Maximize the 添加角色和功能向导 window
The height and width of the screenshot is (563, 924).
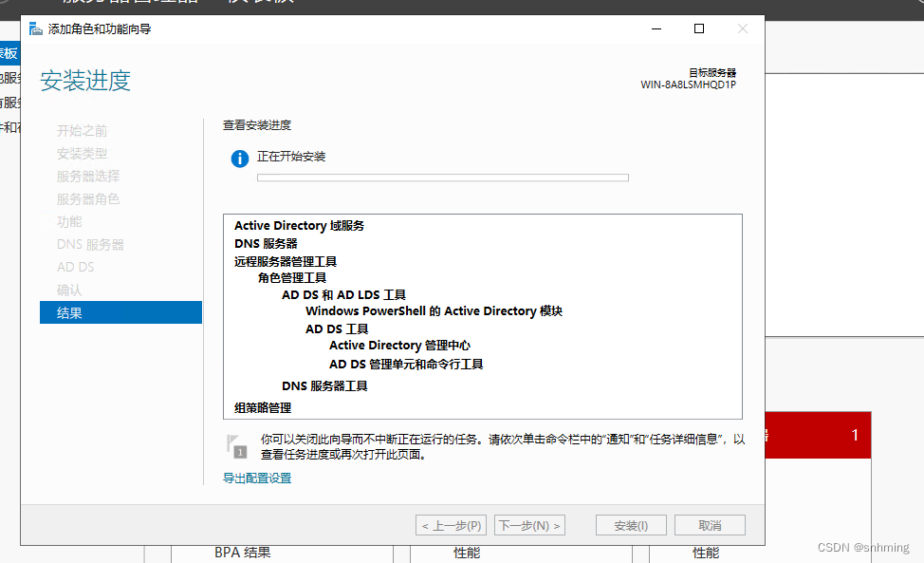699,28
